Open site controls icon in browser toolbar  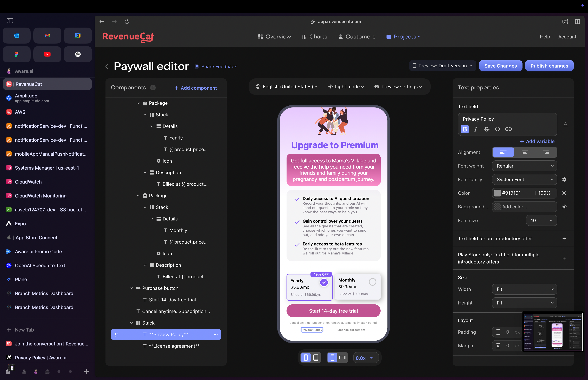click(565, 22)
